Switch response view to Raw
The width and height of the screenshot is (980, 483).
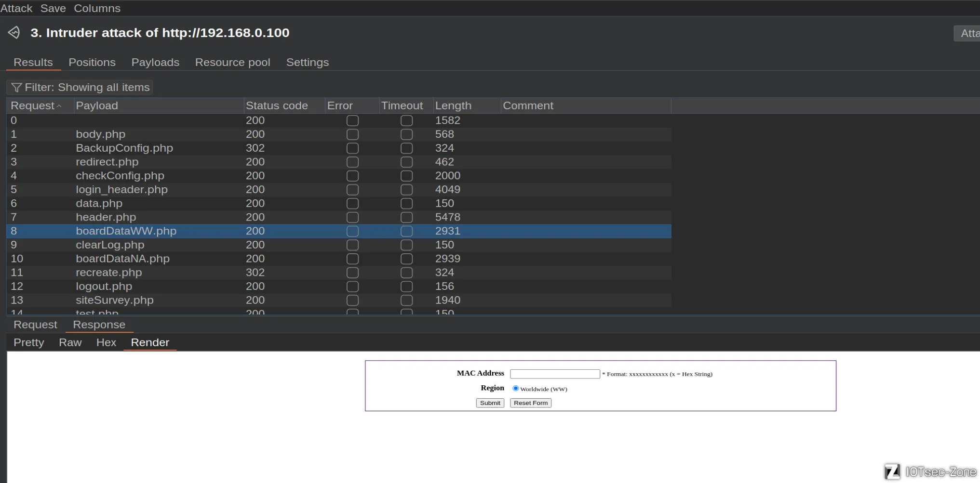[70, 342]
